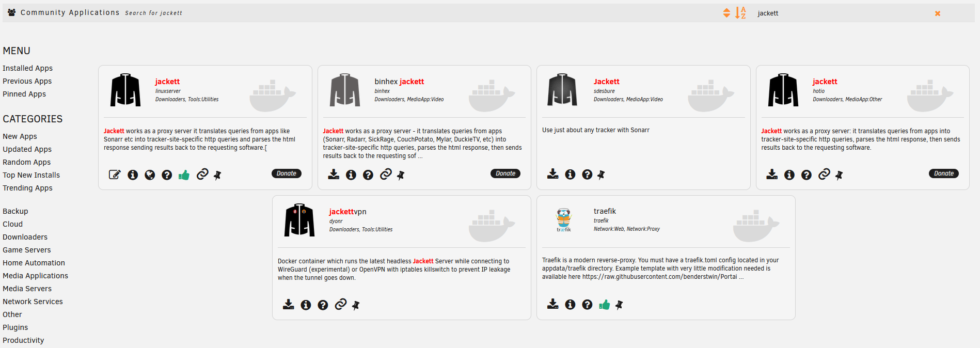Click the traefik gopher logo thumbnail

[564, 220]
